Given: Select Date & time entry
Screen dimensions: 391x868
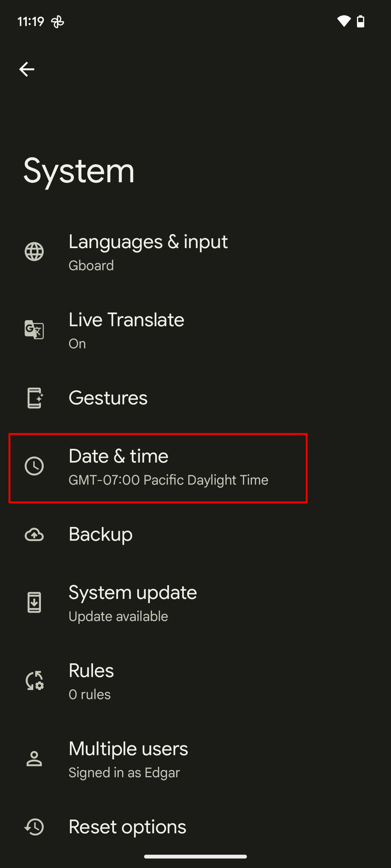Looking at the screenshot, I should pyautogui.click(x=119, y=457).
